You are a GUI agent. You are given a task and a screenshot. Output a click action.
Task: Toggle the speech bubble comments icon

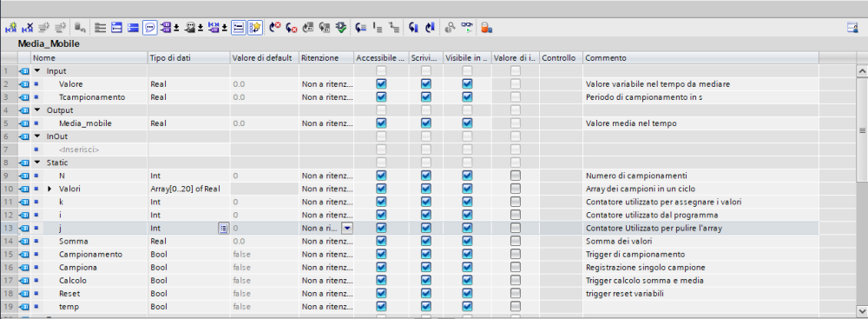click(150, 27)
